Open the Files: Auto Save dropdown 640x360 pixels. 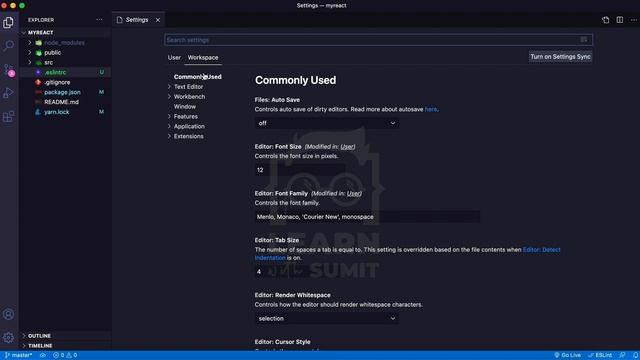[x=327, y=123]
